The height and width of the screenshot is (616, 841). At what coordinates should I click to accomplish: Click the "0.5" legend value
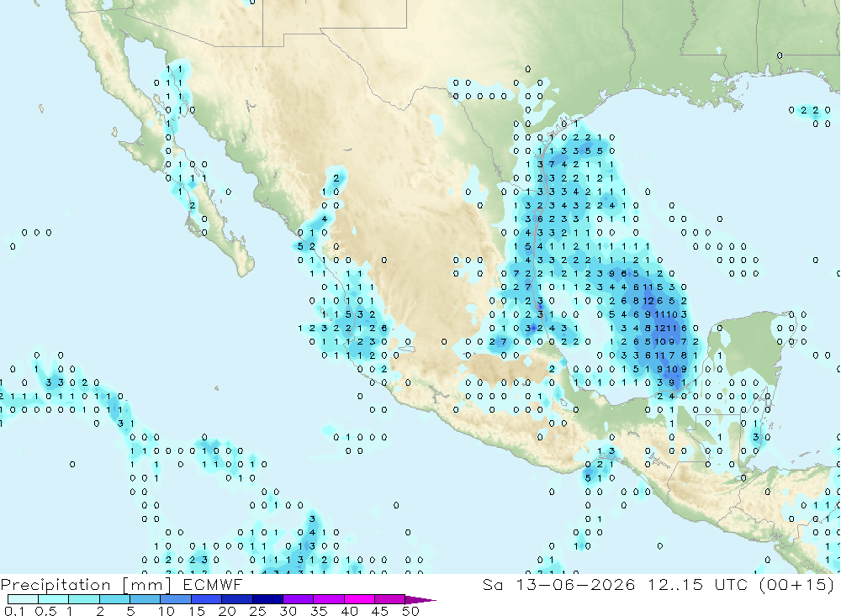click(45, 611)
